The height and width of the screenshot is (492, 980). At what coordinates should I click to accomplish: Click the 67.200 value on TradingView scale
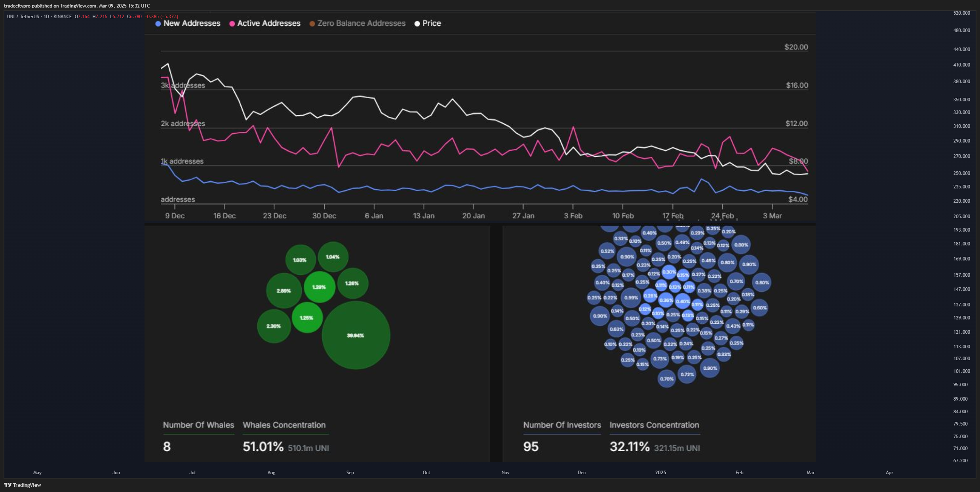(x=961, y=461)
